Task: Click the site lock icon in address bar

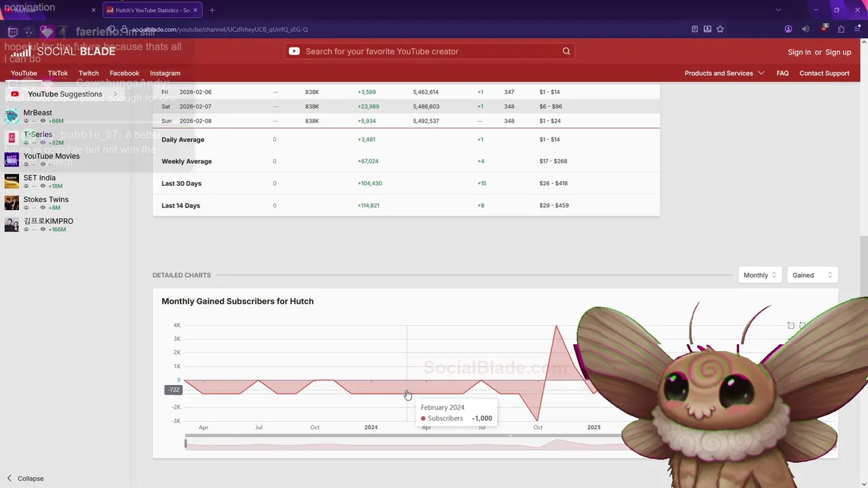Action: 124,29
